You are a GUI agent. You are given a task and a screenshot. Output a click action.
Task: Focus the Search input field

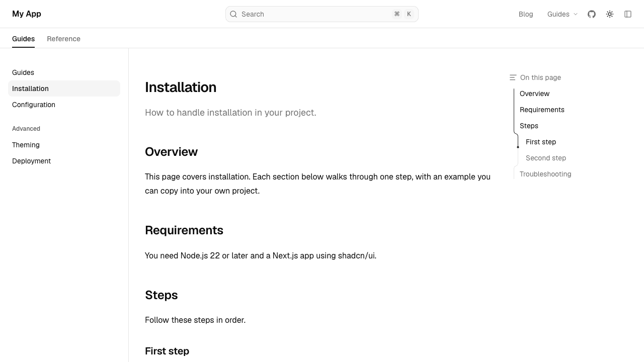coord(322,14)
